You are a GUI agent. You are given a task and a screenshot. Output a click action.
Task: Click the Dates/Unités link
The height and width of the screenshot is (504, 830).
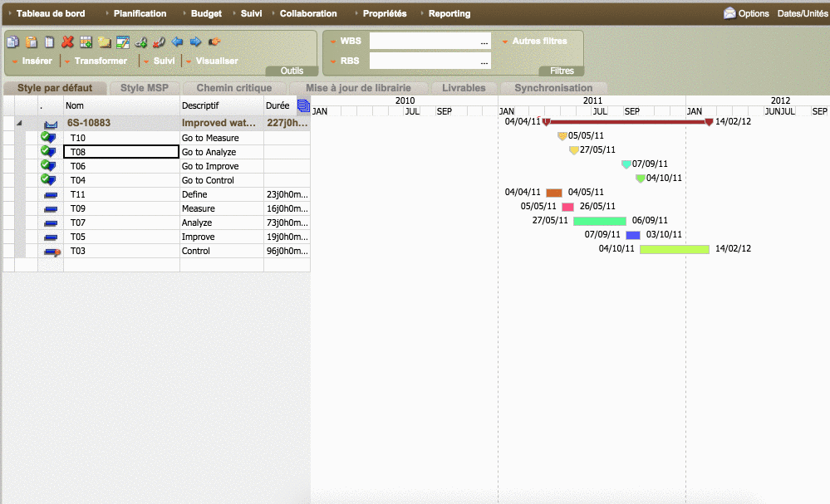tap(803, 13)
